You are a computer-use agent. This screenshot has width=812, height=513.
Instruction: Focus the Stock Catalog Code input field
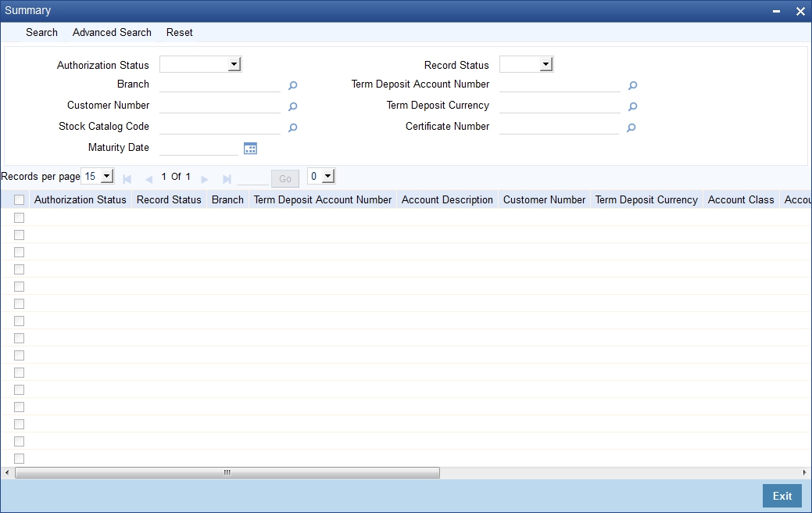(x=220, y=127)
